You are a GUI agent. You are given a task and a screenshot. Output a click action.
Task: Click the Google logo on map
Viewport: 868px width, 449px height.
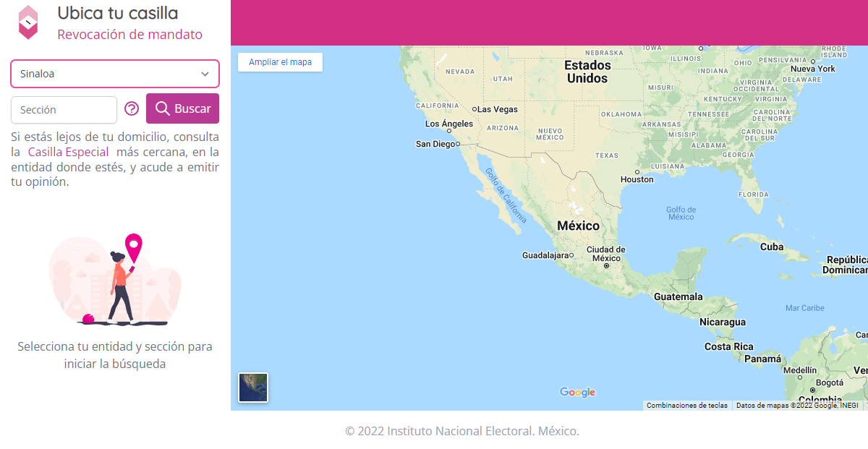pos(577,393)
